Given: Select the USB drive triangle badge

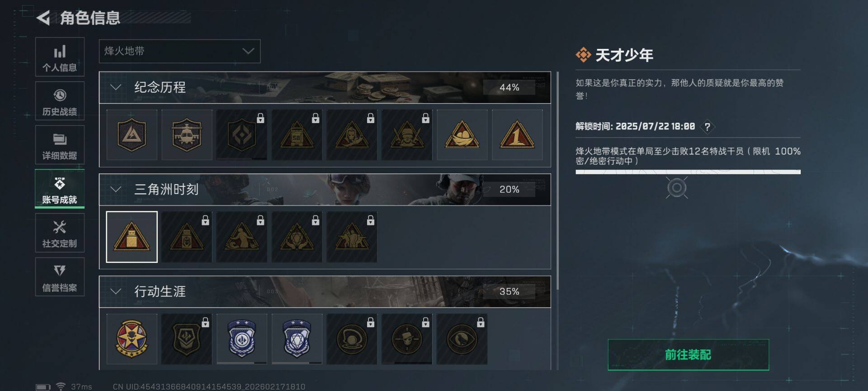Looking at the screenshot, I should tap(132, 237).
